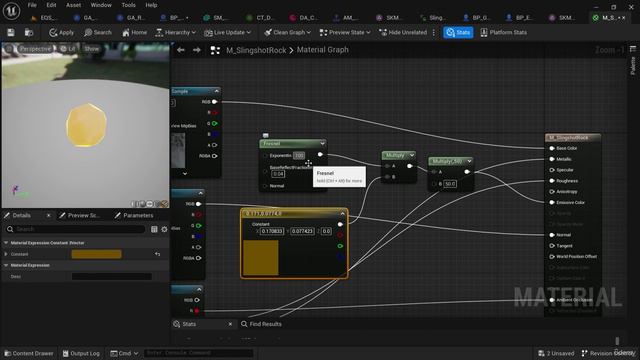Edit the Multiply B value 50.0
Image resolution: width=640 pixels, height=360 pixels.
pyautogui.click(x=450, y=184)
